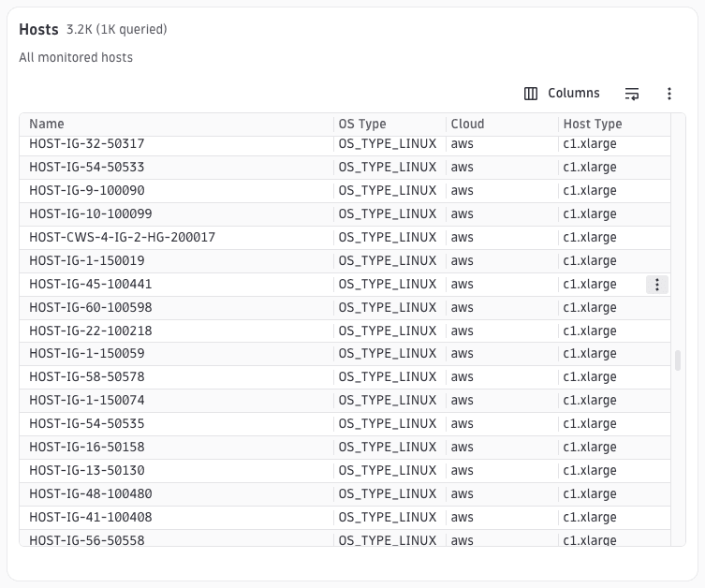Screen dimensions: 705x588
Task: Sort by Name column header
Action: 47,125
